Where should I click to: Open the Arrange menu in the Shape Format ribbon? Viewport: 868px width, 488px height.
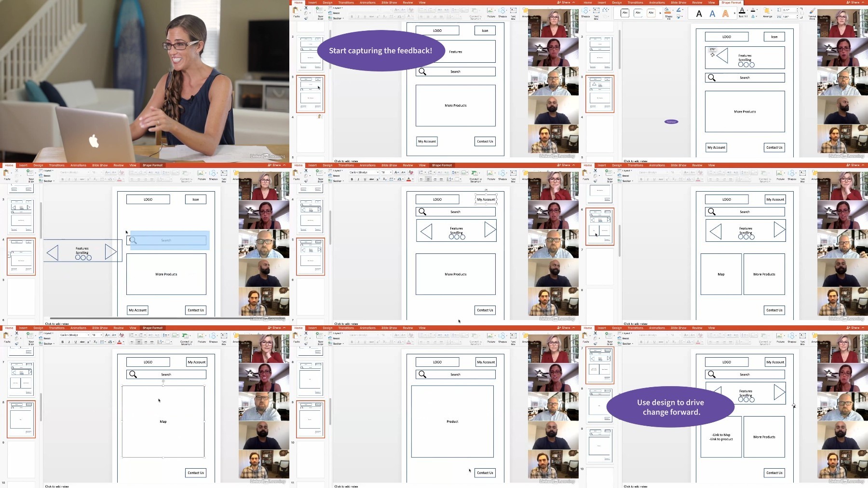[x=767, y=12]
